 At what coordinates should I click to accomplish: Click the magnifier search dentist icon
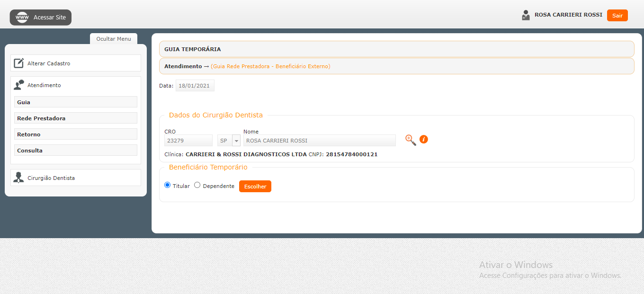411,140
